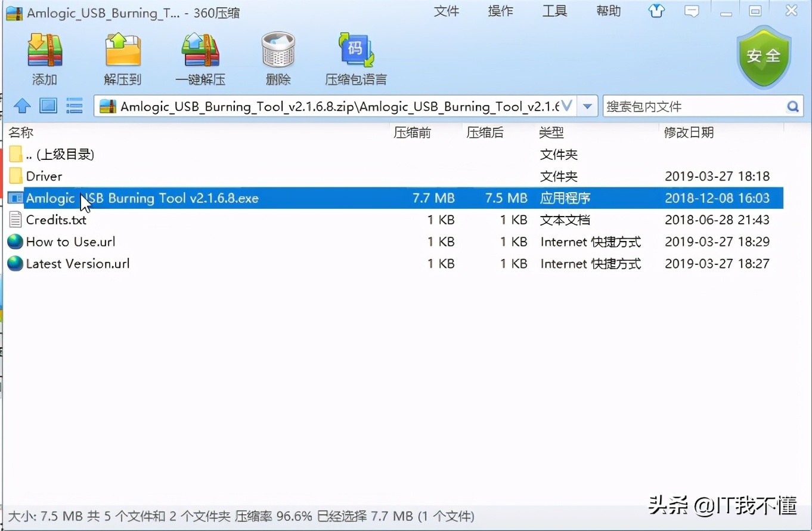Switch to detailed list view mode
The height and width of the screenshot is (531, 812).
click(x=74, y=106)
